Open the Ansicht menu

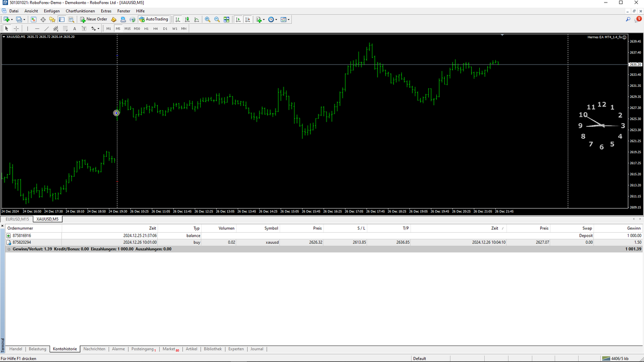31,11
